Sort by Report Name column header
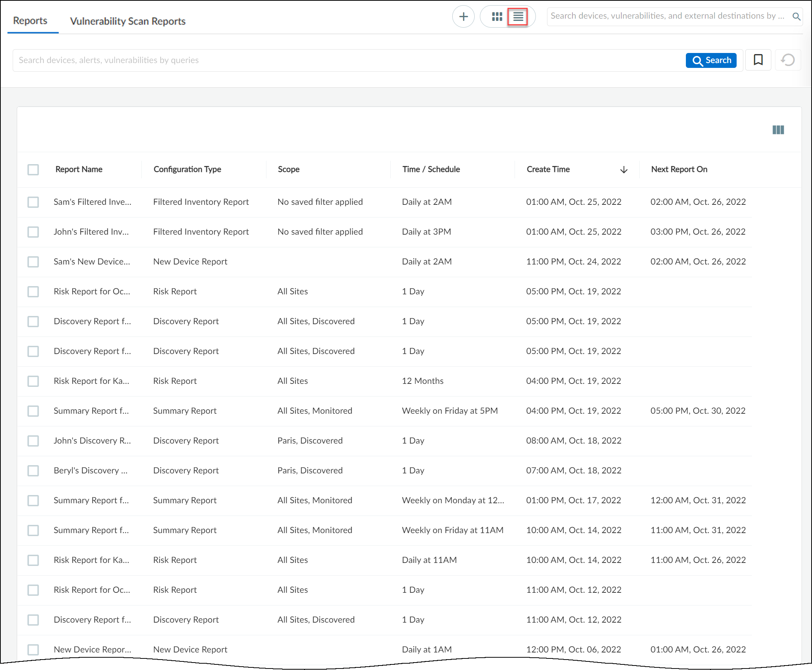The height and width of the screenshot is (670, 812). coord(79,169)
